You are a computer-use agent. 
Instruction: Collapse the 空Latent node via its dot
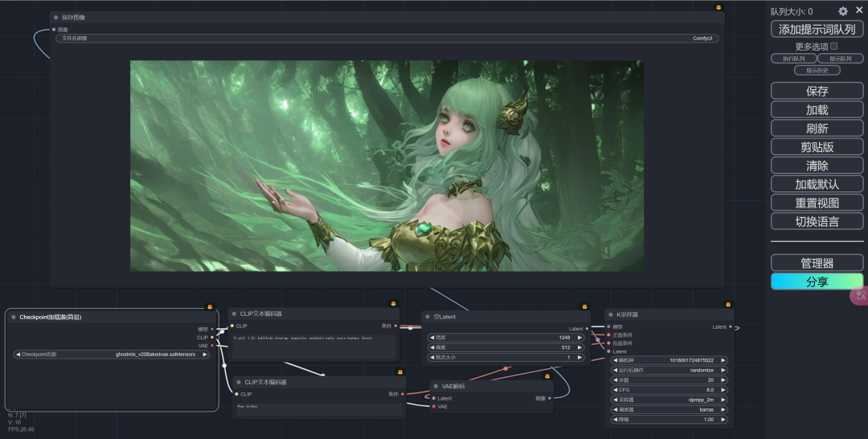tap(428, 317)
